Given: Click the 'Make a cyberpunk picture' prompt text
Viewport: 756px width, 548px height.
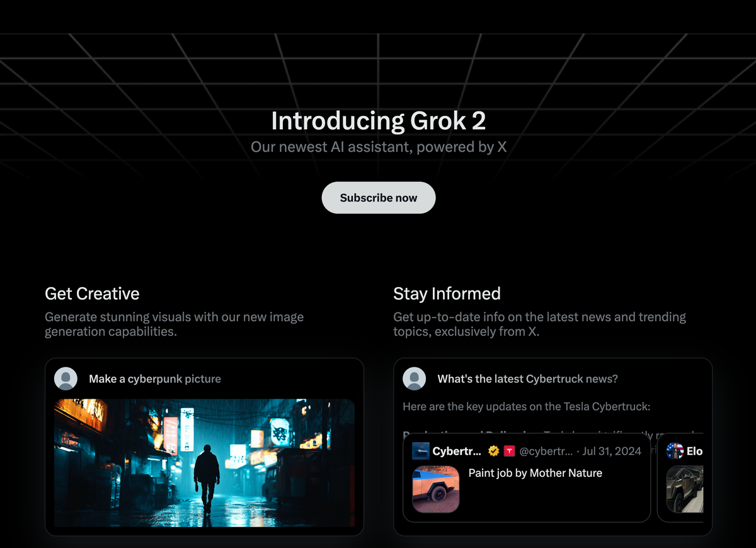Looking at the screenshot, I should [x=155, y=379].
